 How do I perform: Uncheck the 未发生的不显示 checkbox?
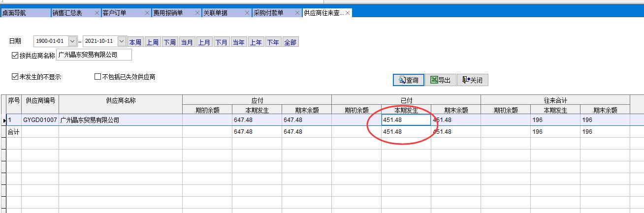(15, 77)
